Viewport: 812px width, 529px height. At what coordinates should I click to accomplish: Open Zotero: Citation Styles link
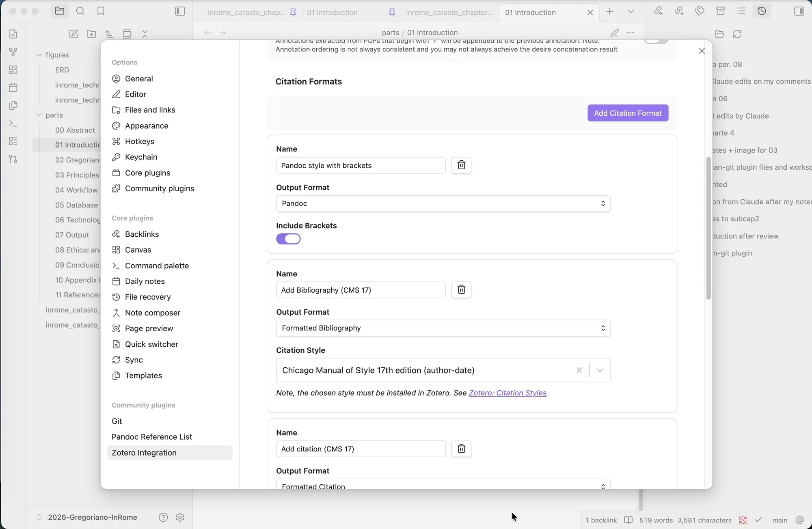(x=508, y=393)
